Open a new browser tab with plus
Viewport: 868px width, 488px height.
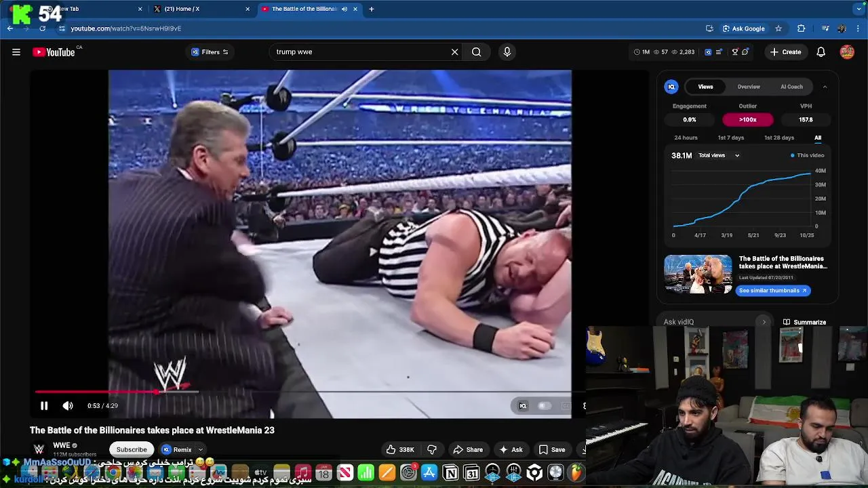pyautogui.click(x=371, y=9)
